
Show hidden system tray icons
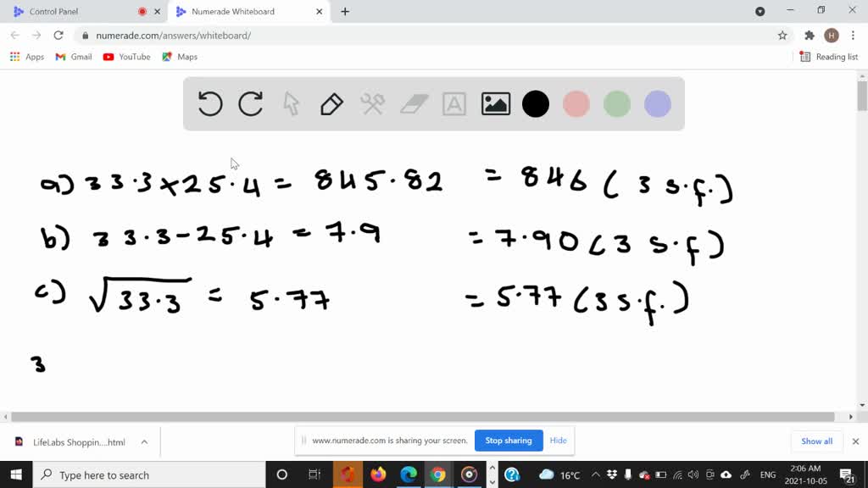[x=596, y=474]
